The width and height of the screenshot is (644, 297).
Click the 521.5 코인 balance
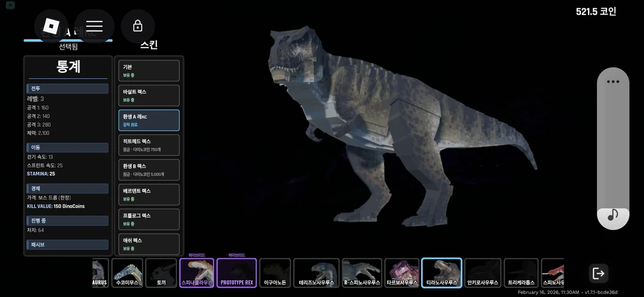point(596,11)
